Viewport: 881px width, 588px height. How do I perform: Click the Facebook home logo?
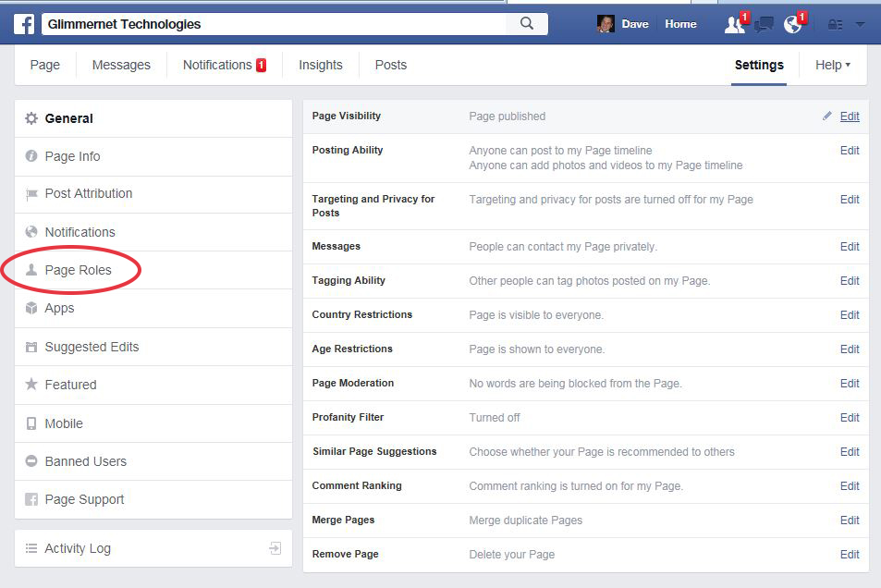click(24, 23)
